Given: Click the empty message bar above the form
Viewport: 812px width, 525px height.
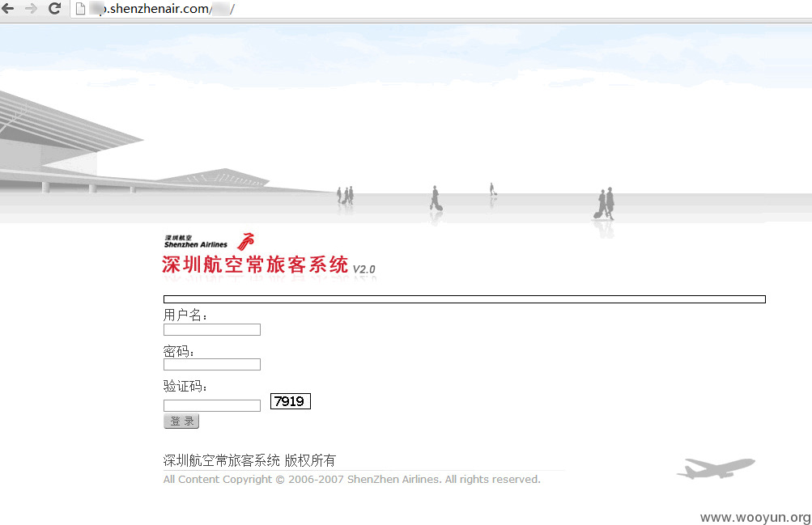Looking at the screenshot, I should tap(465, 299).
